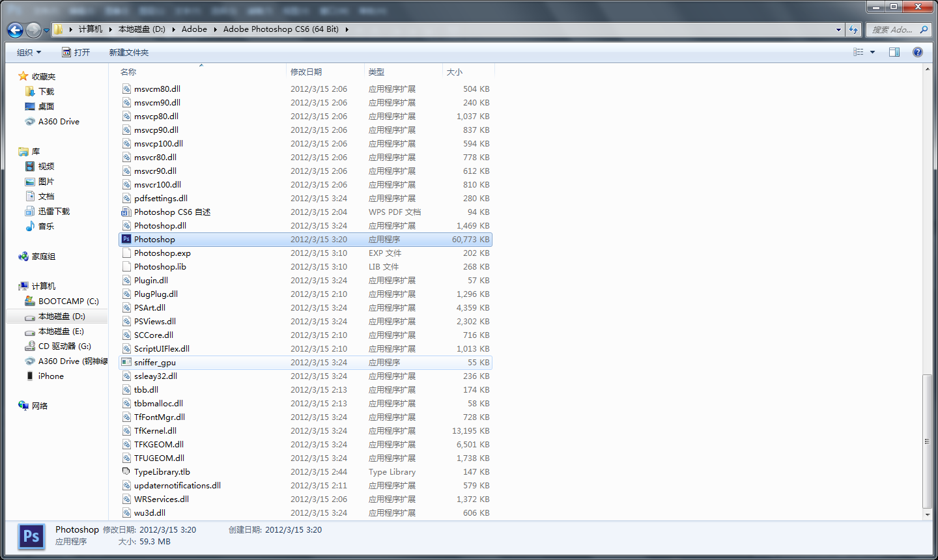Select the WRServices.dll file
938x560 pixels.
[306, 499]
